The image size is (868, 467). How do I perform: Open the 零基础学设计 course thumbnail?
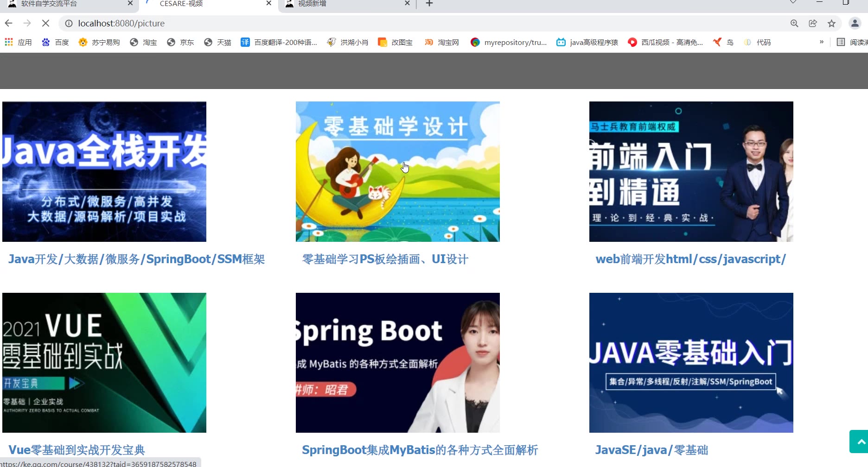point(398,171)
